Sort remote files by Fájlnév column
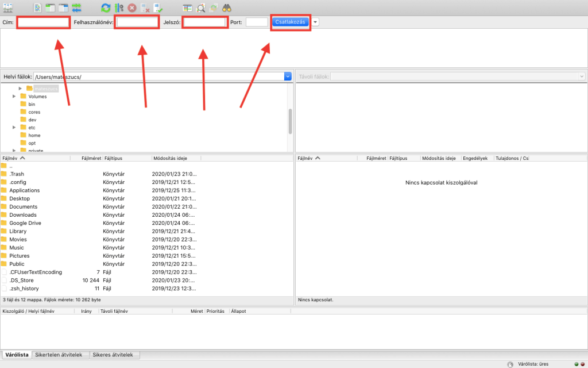Screen dimensions: 588x368 [326, 158]
